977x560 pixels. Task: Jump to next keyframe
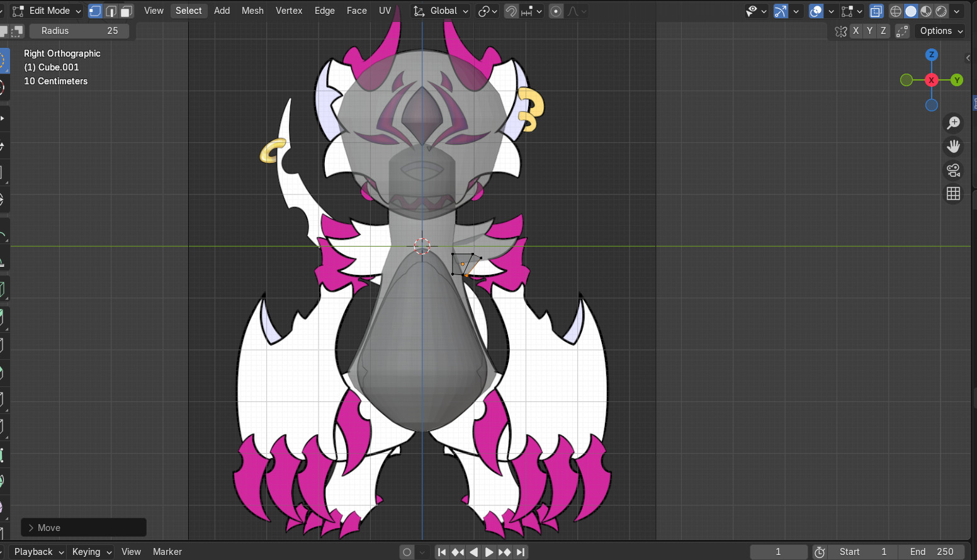click(x=505, y=552)
